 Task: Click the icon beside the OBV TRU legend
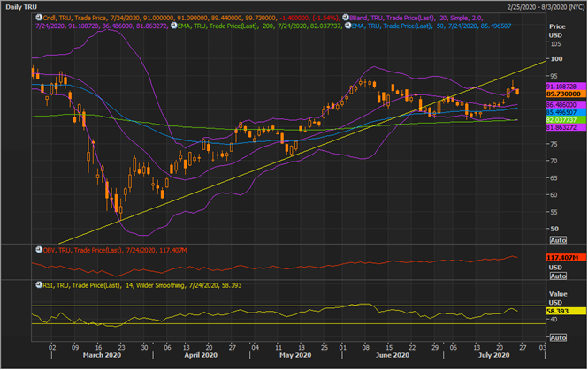click(39, 250)
